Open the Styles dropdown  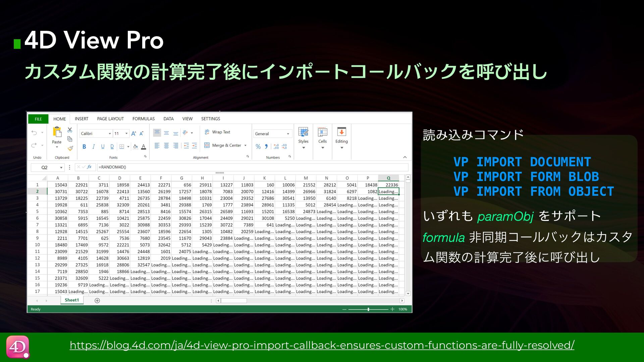tap(303, 138)
